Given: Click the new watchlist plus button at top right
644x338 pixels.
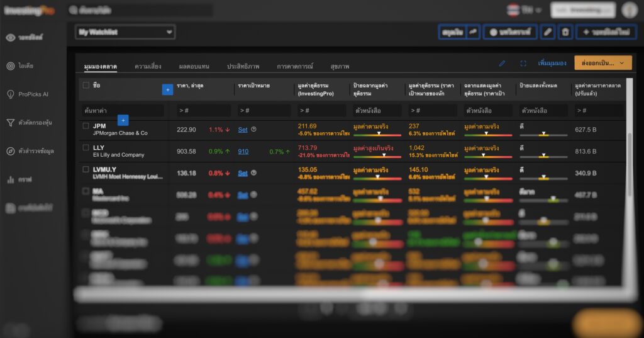Looking at the screenshot, I should (x=607, y=32).
